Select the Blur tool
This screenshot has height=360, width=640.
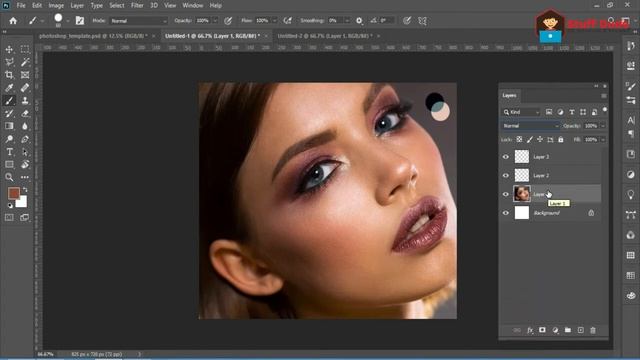coord(25,126)
